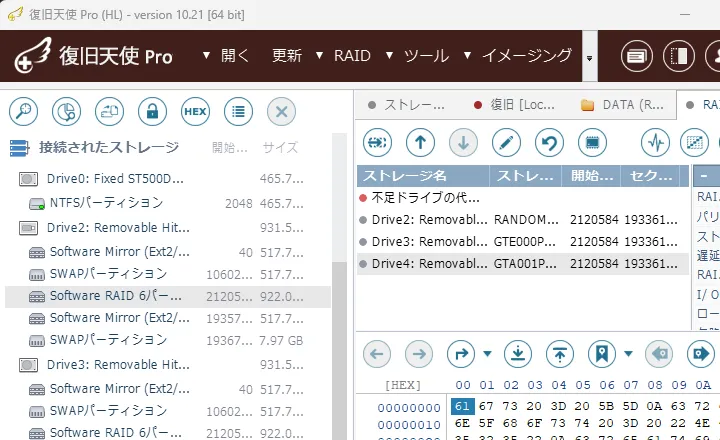Click the ストレ... column header
Viewport: 720px width, 440px height.
[x=526, y=176]
